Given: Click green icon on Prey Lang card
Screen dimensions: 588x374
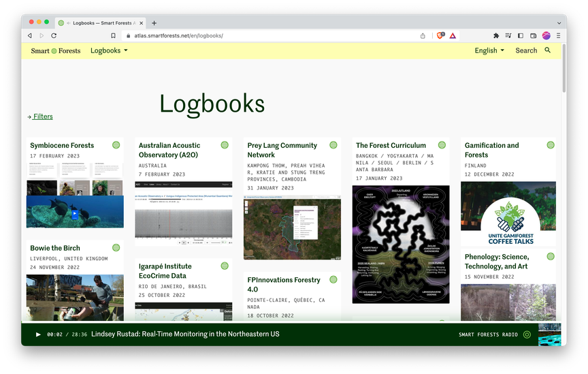Looking at the screenshot, I should pyautogui.click(x=333, y=145).
